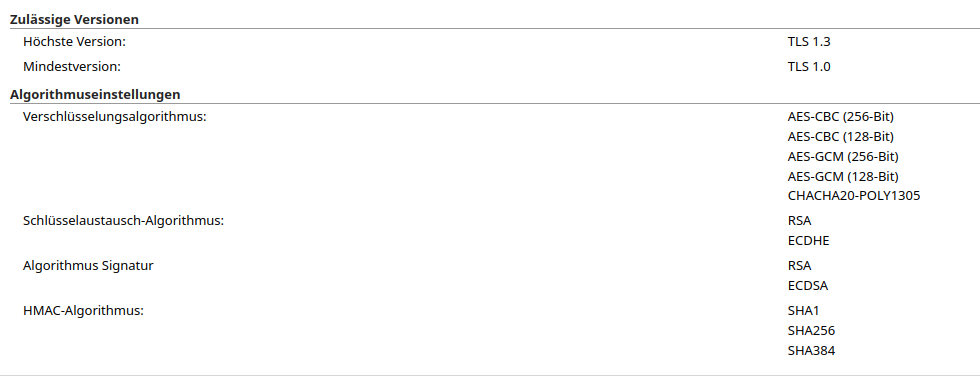Click the ECDSA signature entry
This screenshot has width=980, height=379.
808,286
